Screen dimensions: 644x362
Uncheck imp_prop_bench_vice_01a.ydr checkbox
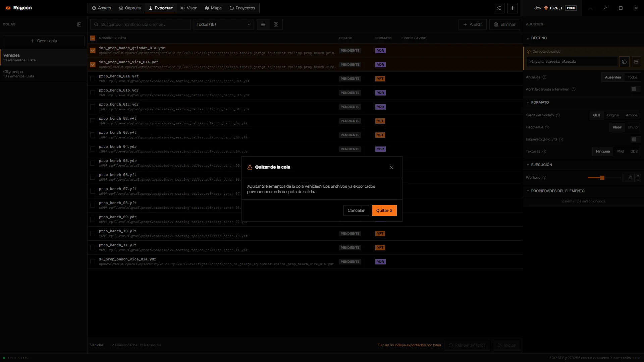point(93,65)
